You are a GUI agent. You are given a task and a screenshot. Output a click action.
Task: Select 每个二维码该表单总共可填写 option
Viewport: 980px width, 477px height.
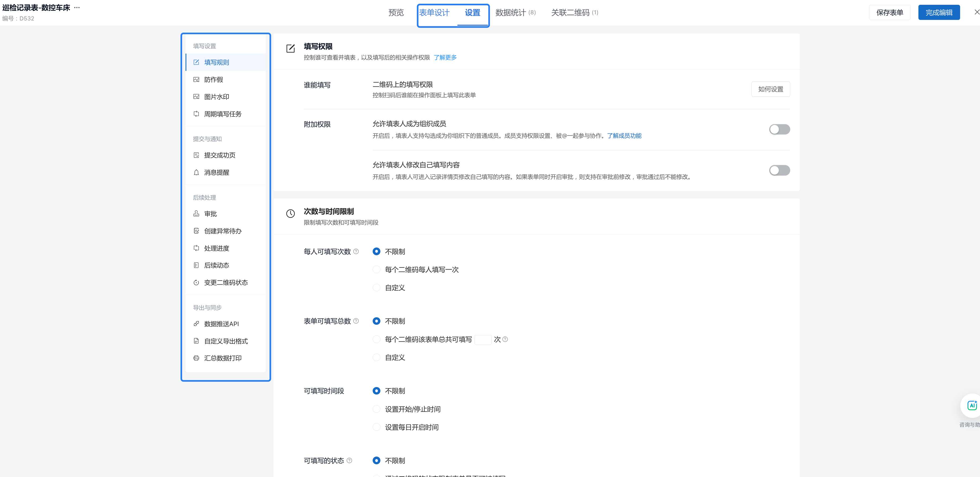pyautogui.click(x=376, y=339)
